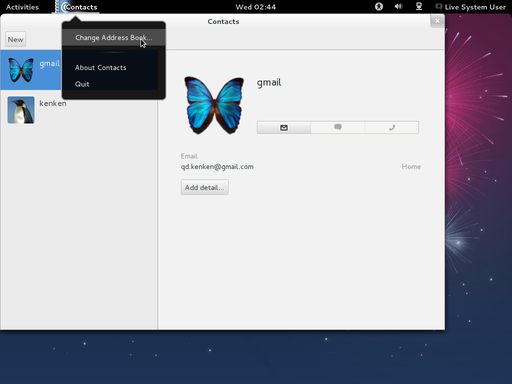Open the volume icon in the top bar
The width and height of the screenshot is (512, 384).
[x=399, y=7]
